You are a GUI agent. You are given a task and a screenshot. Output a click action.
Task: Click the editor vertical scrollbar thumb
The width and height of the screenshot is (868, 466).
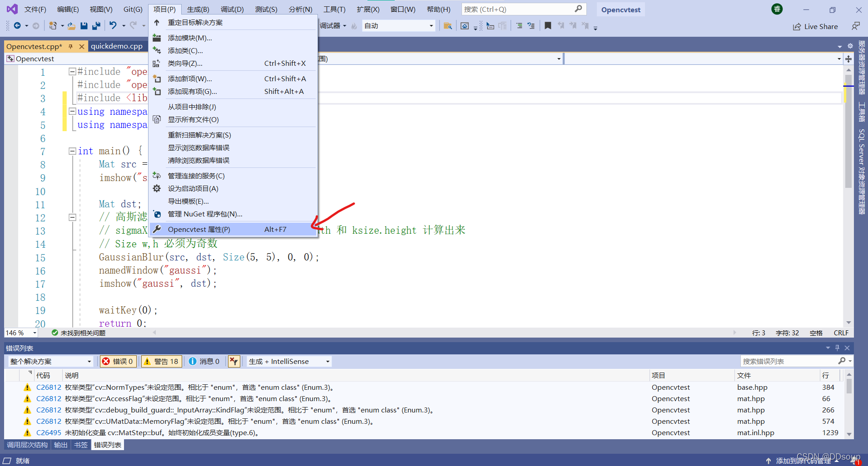(x=848, y=132)
